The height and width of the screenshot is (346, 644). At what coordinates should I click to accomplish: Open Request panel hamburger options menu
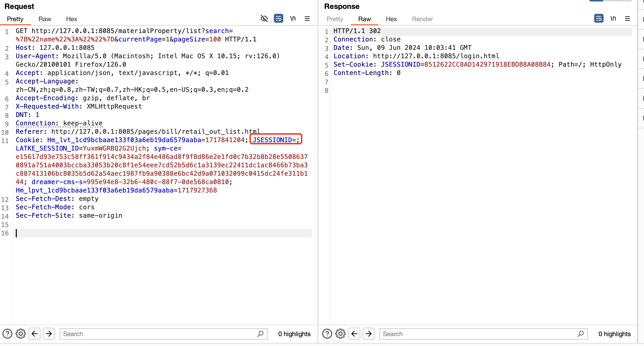[307, 19]
